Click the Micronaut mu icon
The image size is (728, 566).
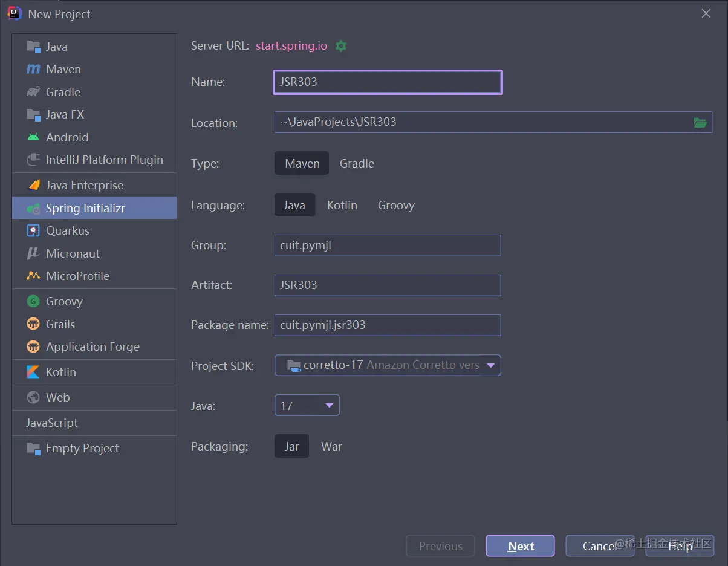pyautogui.click(x=33, y=253)
